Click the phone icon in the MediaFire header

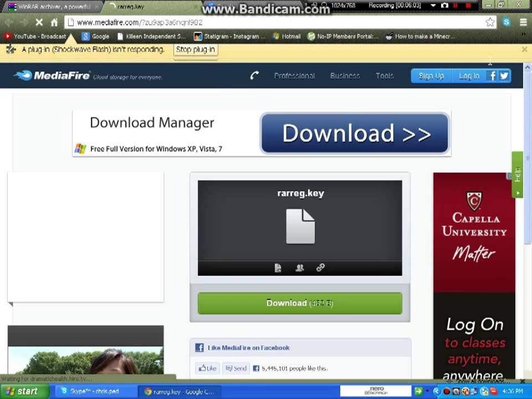pyautogui.click(x=254, y=75)
